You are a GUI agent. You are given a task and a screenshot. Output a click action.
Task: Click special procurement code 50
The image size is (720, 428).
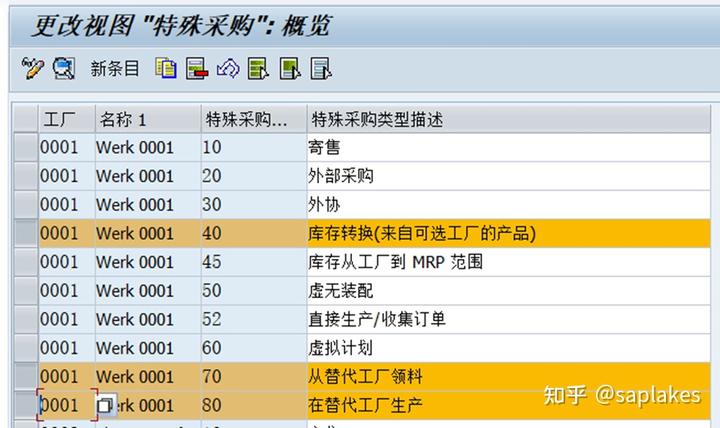(254, 290)
